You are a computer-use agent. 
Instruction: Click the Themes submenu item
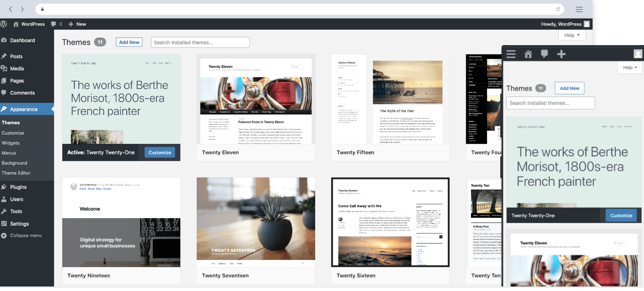[x=11, y=122]
